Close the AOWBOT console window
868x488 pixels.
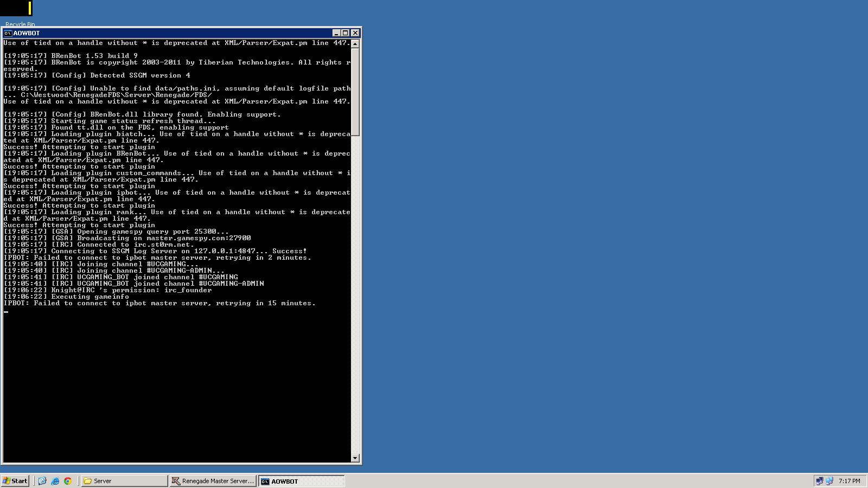355,33
